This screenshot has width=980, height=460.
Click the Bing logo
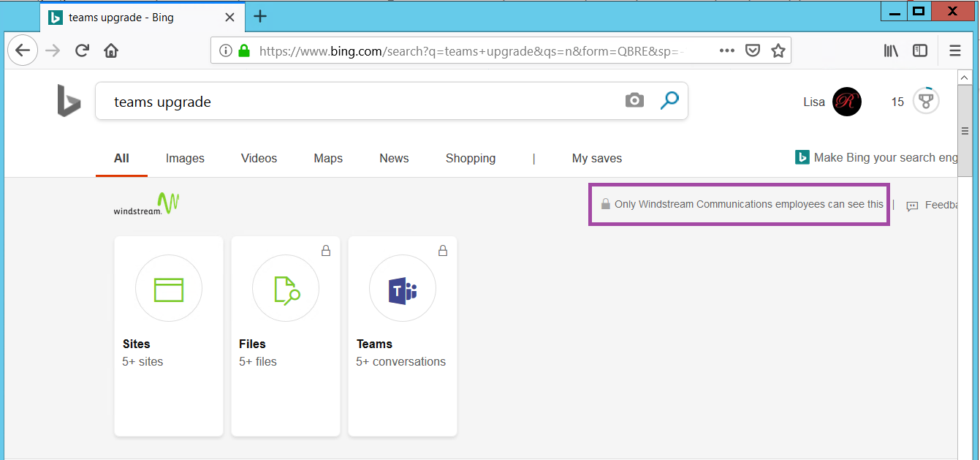pos(69,101)
